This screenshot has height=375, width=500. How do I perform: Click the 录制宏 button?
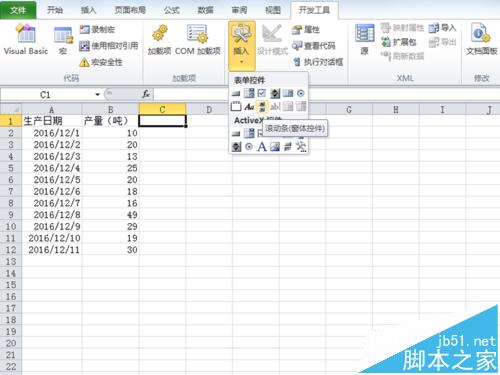pos(97,29)
